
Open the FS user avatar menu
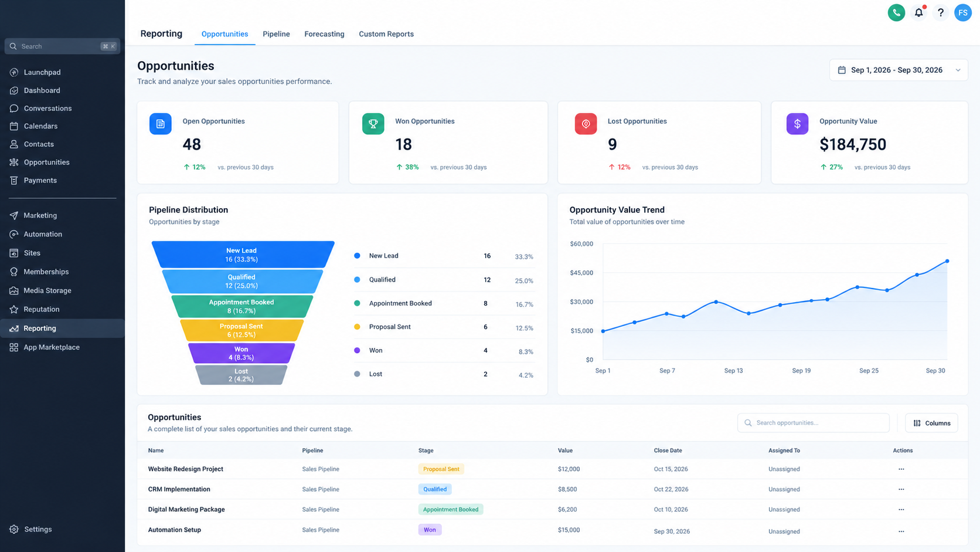click(963, 12)
